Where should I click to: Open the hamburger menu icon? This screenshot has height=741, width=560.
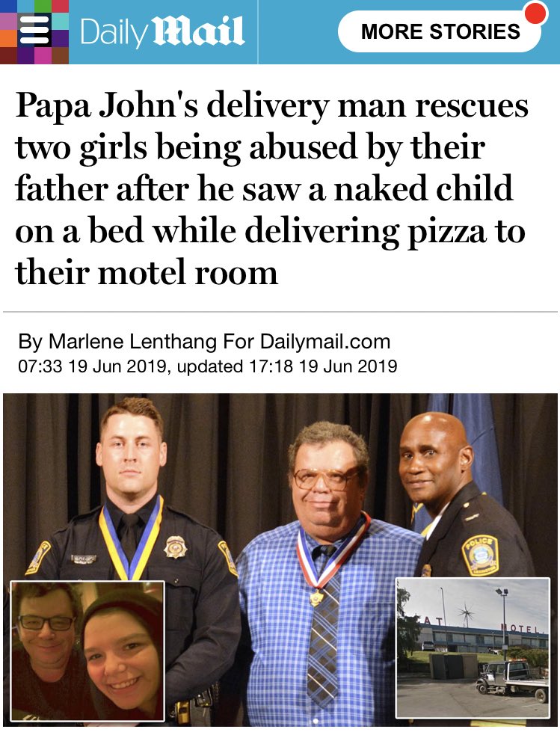(34, 31)
